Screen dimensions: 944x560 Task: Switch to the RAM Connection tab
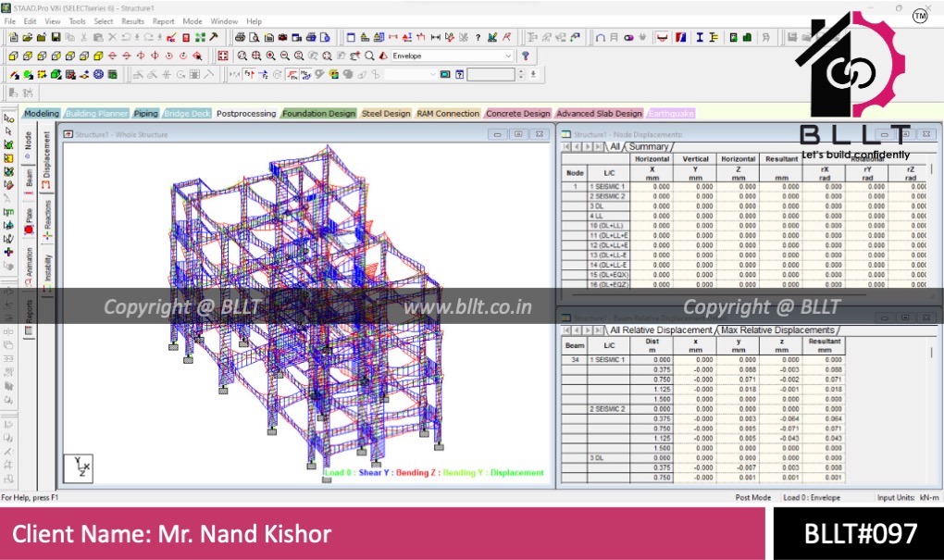tap(448, 113)
